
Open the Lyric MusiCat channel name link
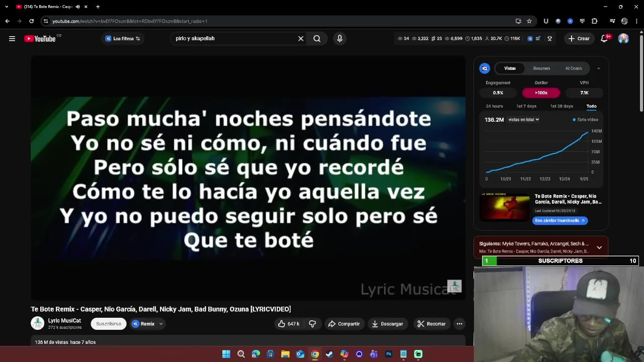point(64,320)
